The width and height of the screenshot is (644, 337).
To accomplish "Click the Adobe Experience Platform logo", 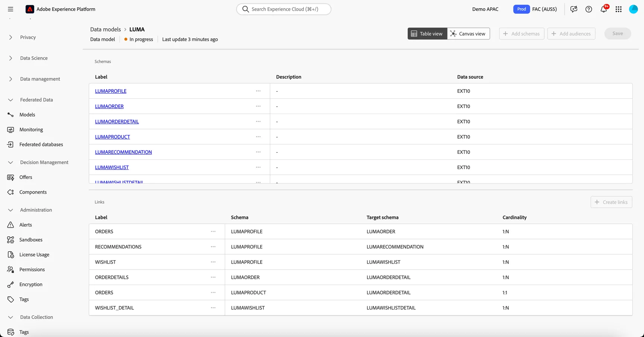I will coord(30,9).
